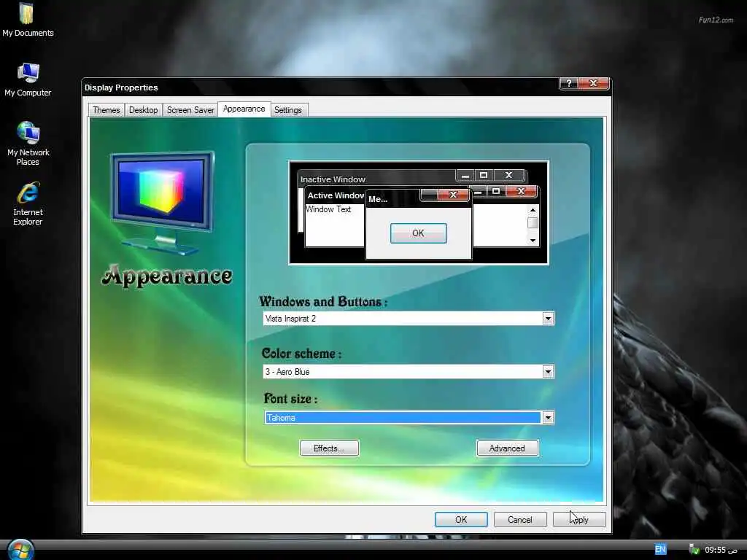Click the taskbar clock showing 09:55
747x560 pixels.
pos(721,550)
